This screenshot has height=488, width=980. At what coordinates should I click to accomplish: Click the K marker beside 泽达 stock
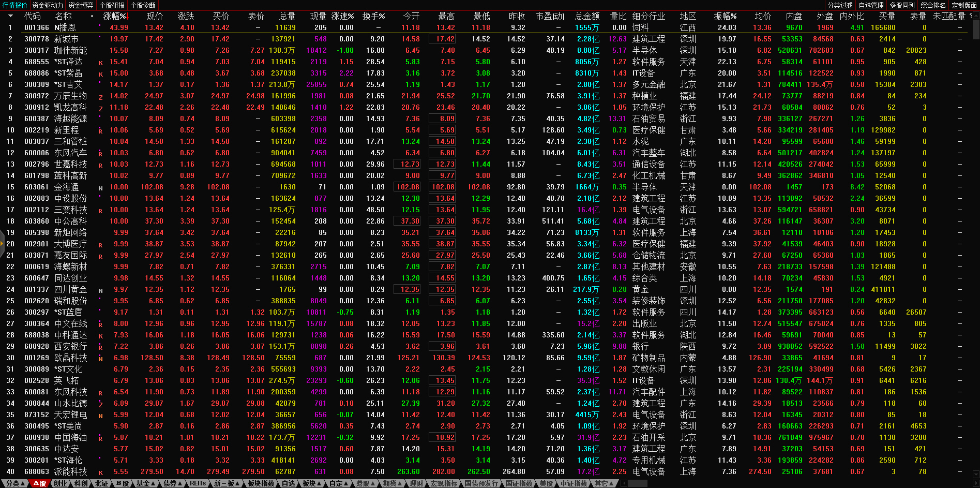pos(100,63)
